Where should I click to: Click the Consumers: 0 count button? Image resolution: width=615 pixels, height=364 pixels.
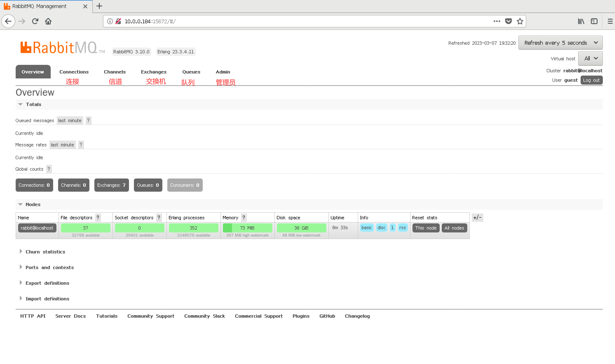point(185,185)
